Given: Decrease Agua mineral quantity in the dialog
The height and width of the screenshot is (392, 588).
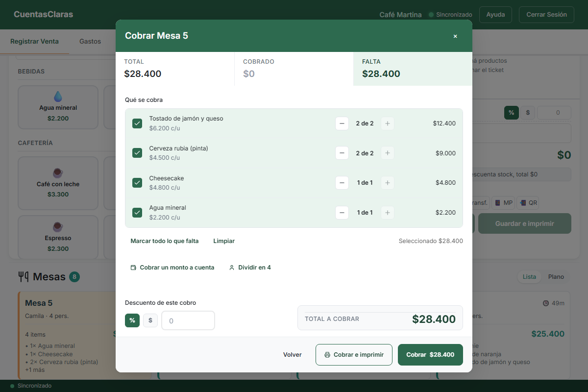Looking at the screenshot, I should pyautogui.click(x=342, y=213).
